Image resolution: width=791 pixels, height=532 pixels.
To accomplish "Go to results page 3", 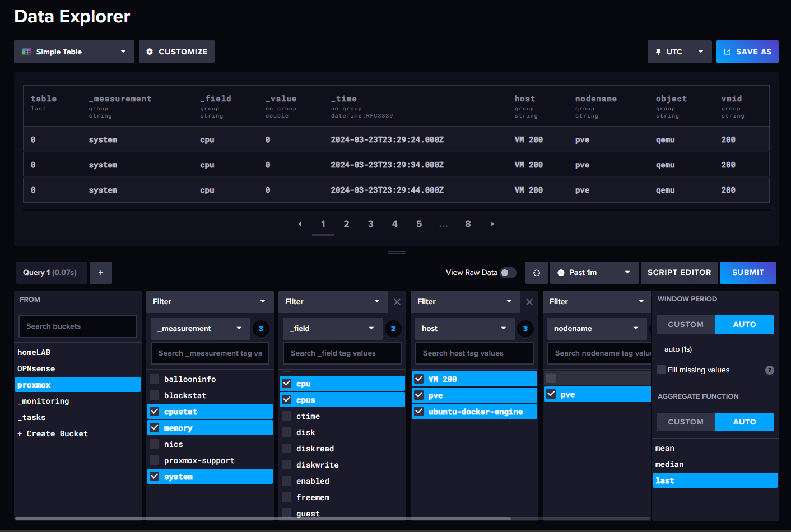I will [371, 224].
